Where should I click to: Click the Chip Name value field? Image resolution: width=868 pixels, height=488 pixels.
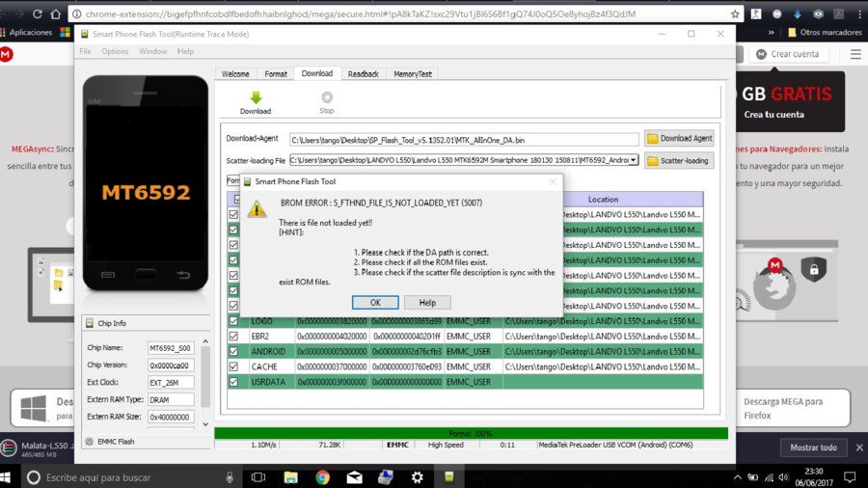[171, 348]
